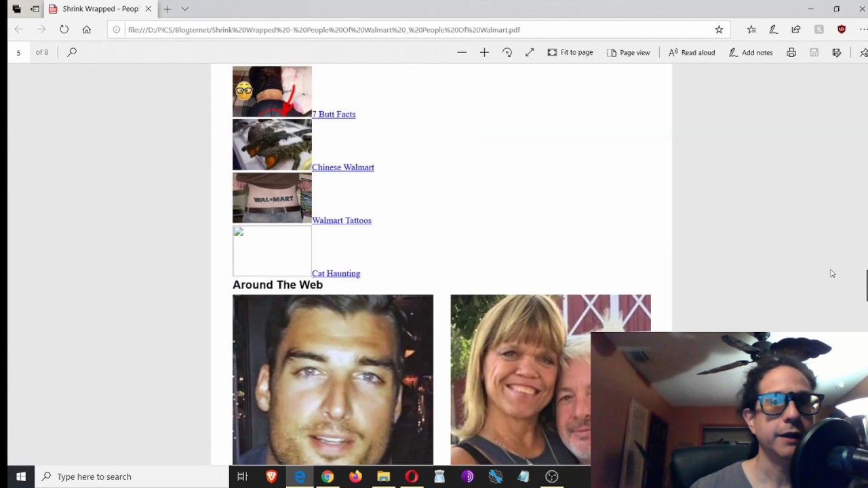
Task: Zoom out the PDF with minus icon
Action: [x=462, y=52]
